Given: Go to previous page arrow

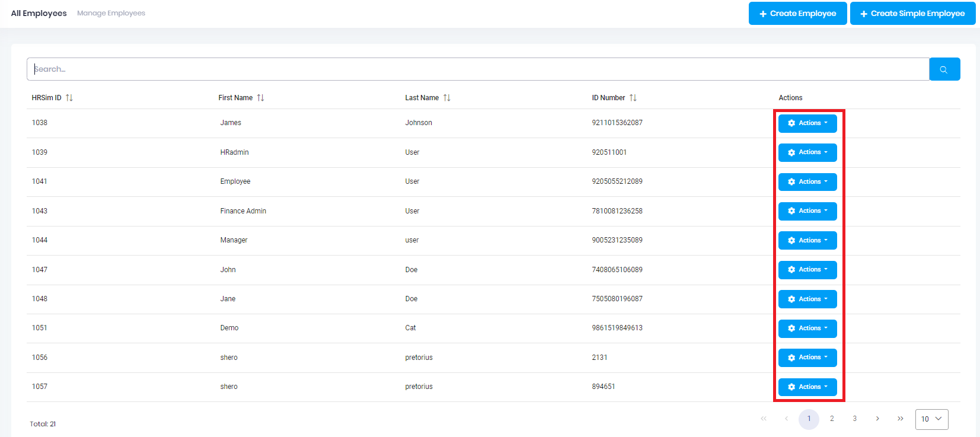Looking at the screenshot, I should point(786,419).
